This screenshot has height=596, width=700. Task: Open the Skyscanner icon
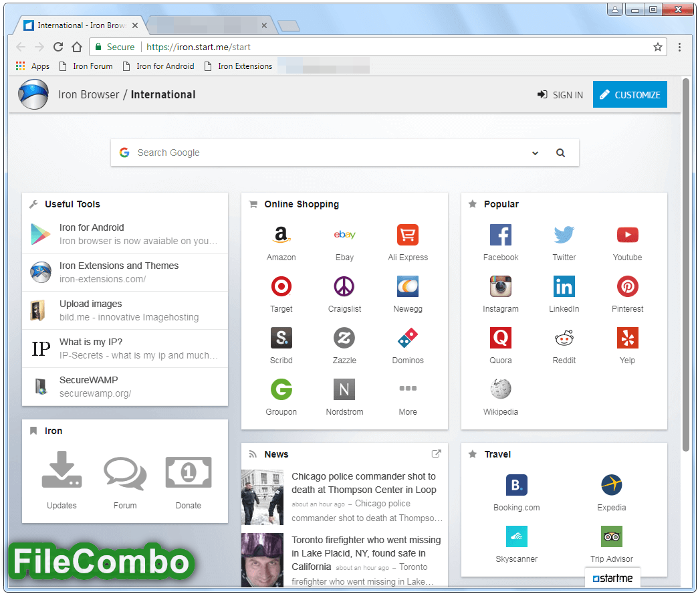(x=517, y=536)
